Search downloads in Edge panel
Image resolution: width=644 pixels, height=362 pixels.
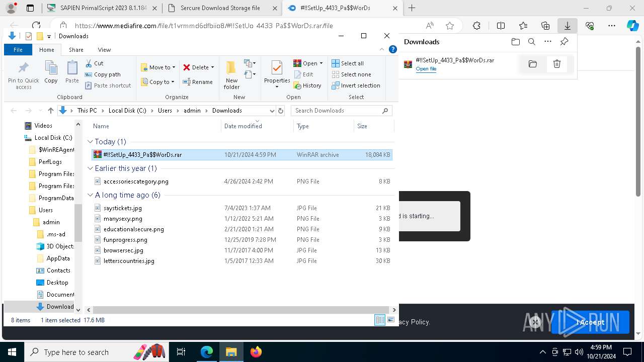pyautogui.click(x=531, y=42)
